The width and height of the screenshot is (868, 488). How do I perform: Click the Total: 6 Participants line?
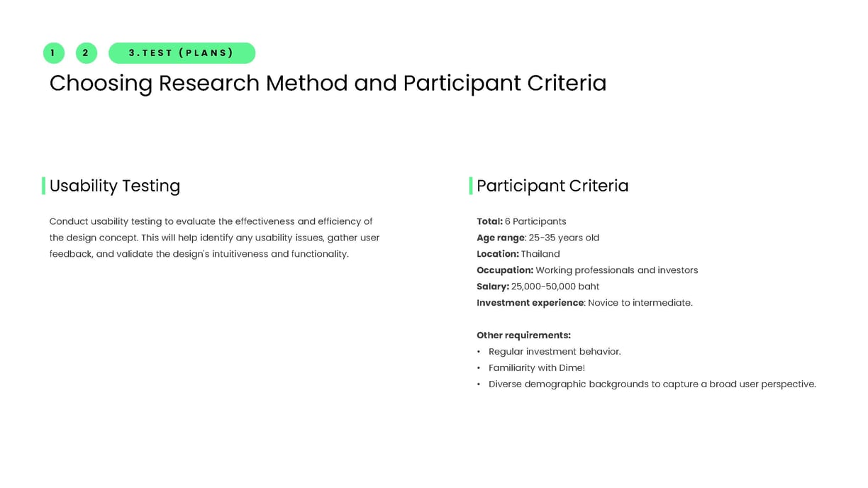point(521,221)
